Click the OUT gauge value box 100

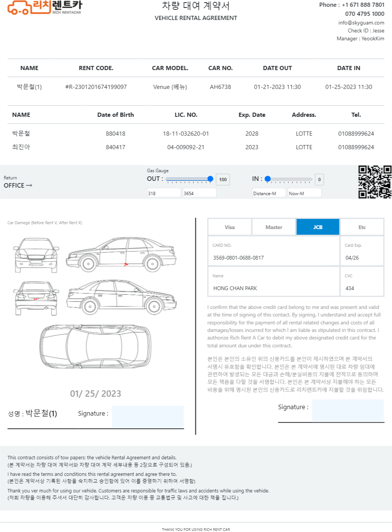[x=223, y=179]
